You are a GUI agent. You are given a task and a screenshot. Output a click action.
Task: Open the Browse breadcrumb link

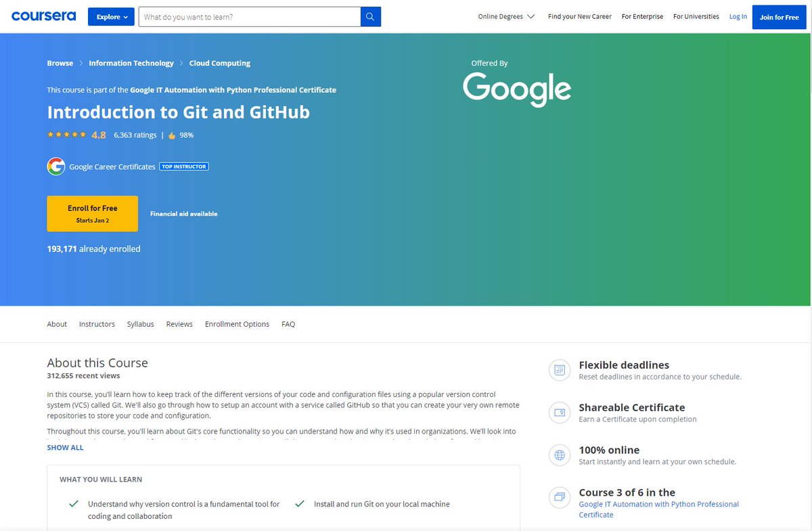(x=60, y=63)
